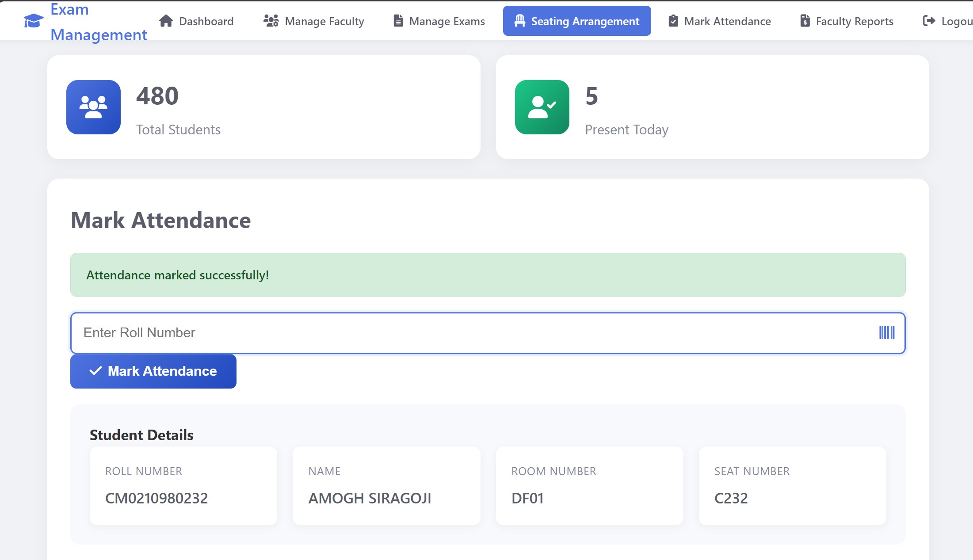Click the Exam Management brand title
973x560 pixels.
coord(98,22)
